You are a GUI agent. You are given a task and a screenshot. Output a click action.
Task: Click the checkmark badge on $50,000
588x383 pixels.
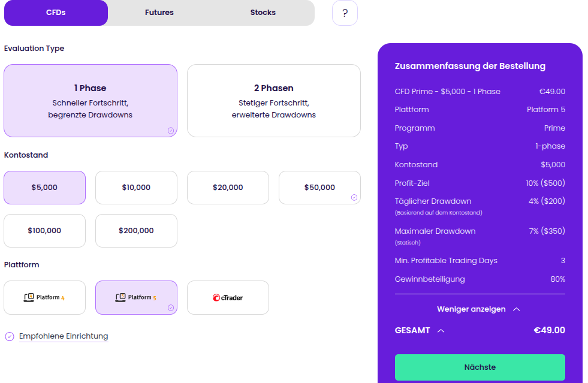pyautogui.click(x=354, y=197)
